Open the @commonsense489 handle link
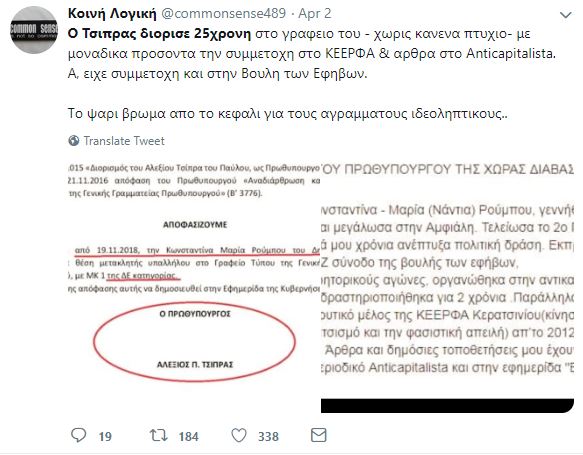583x455 pixels. pyautogui.click(x=224, y=13)
